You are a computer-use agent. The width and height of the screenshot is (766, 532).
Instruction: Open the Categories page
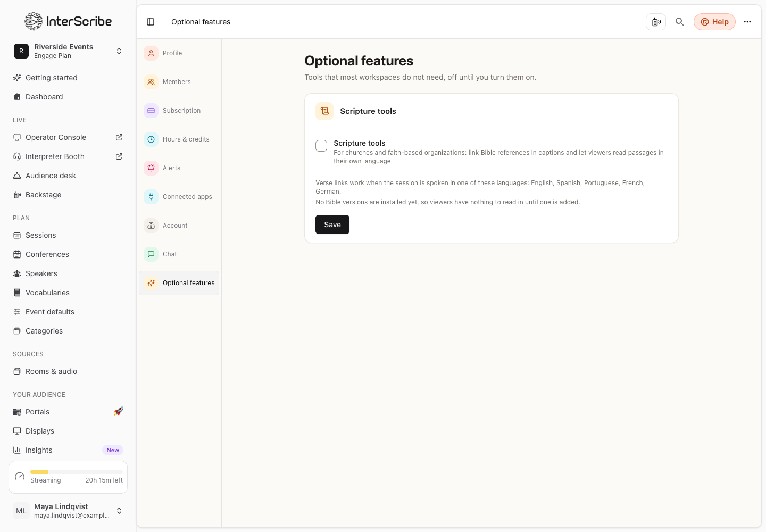click(x=68, y=331)
